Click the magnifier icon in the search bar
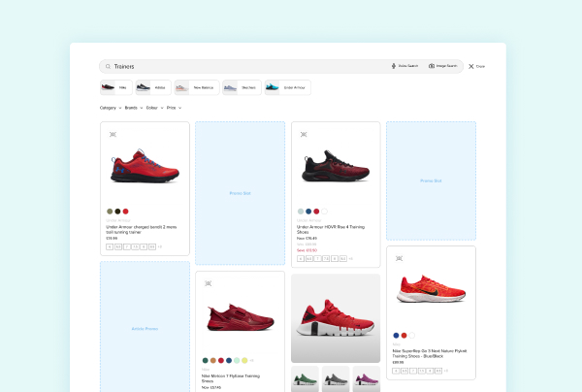The height and width of the screenshot is (392, 582). [x=108, y=66]
